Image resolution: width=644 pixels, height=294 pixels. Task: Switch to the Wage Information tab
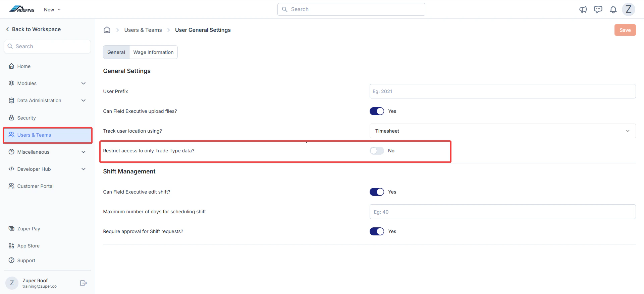click(153, 52)
